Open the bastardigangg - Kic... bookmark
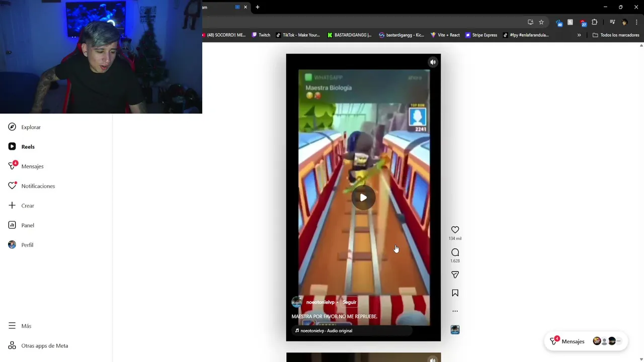The image size is (644, 362). (401, 35)
